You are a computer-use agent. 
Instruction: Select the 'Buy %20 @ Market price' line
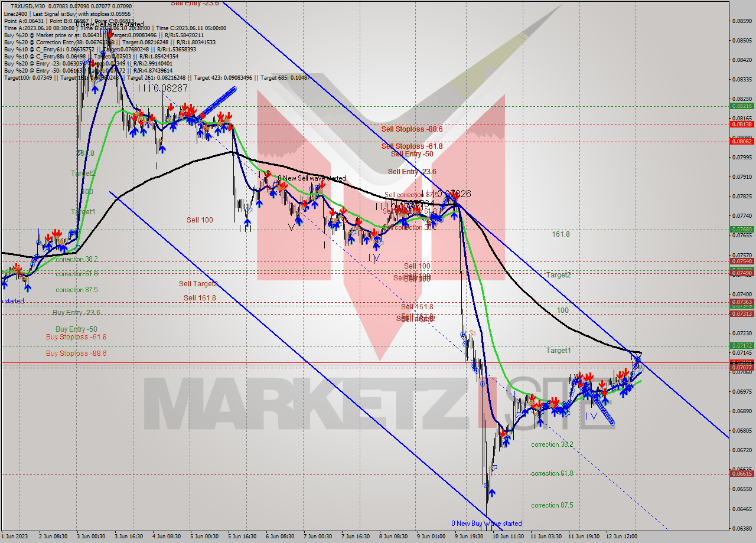pyautogui.click(x=103, y=35)
